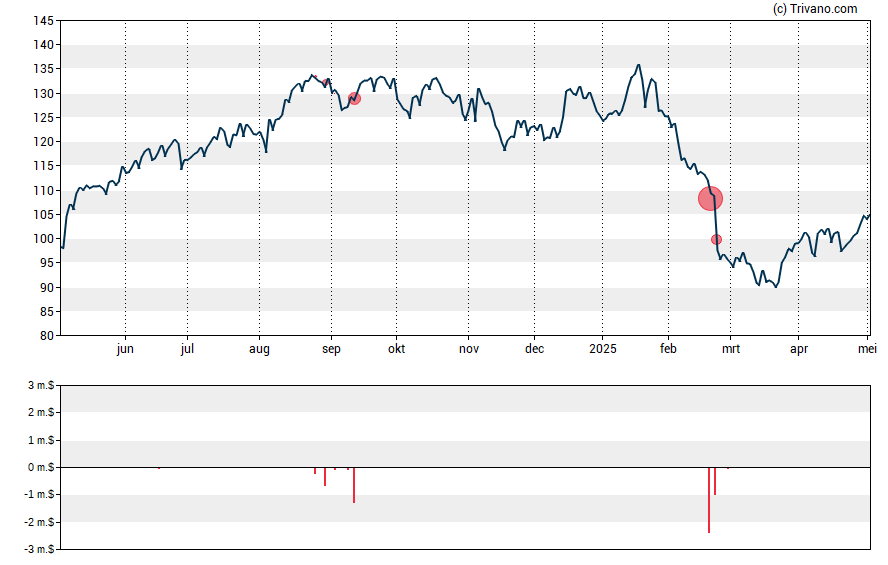Click the '1 m.$' volume axis label
The width and height of the screenshot is (888, 565).
click(x=41, y=440)
